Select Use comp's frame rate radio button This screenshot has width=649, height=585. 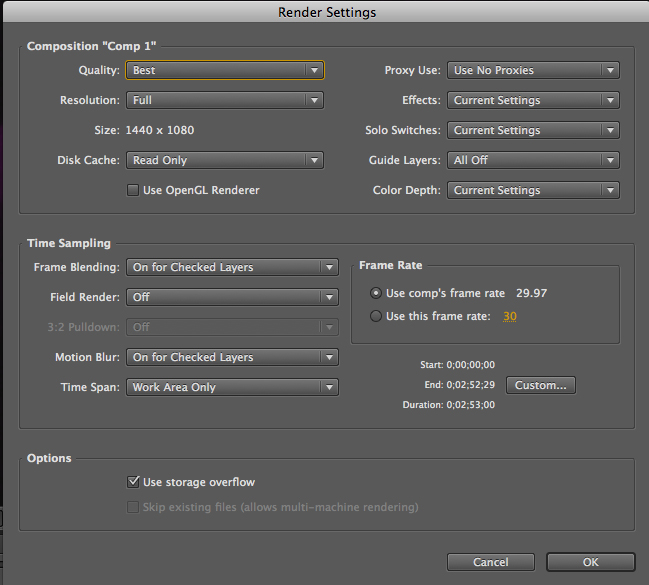pos(375,293)
